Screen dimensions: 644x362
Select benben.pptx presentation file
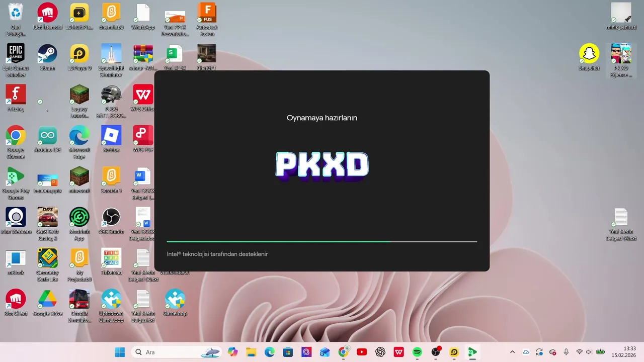(x=47, y=183)
